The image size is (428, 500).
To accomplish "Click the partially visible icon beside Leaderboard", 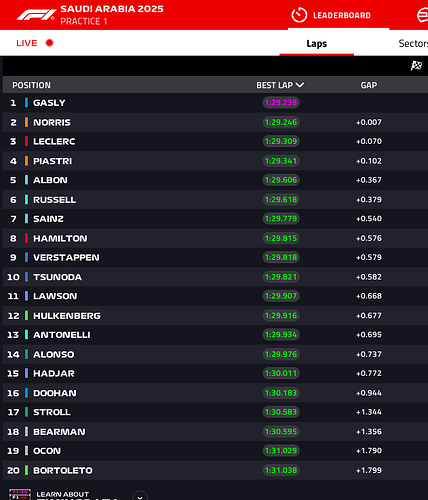I will (x=422, y=15).
